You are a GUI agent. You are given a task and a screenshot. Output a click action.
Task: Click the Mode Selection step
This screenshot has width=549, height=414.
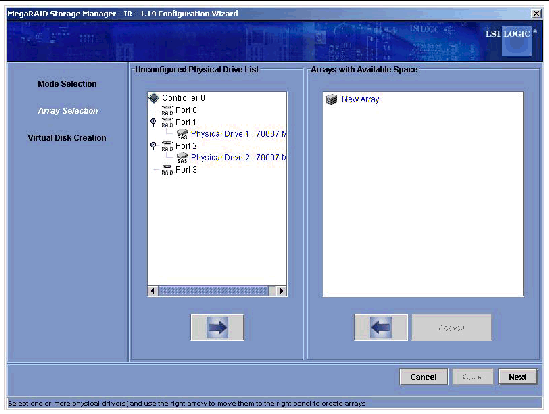[67, 84]
